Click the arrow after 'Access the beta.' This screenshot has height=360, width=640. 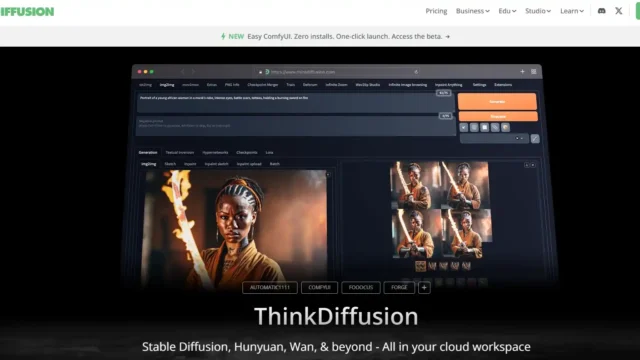point(448,37)
